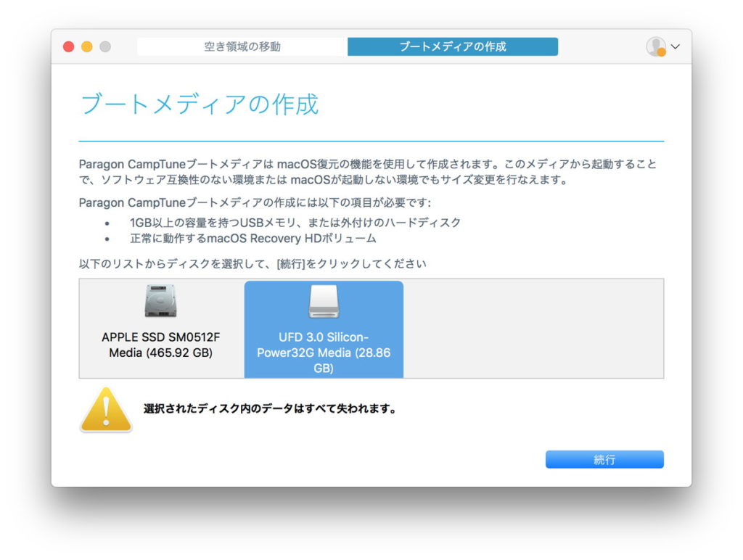This screenshot has height=560, width=743.
Task: Click the warning text 選択されたディスク内のデータはすべて失われます
Action: pos(270,408)
